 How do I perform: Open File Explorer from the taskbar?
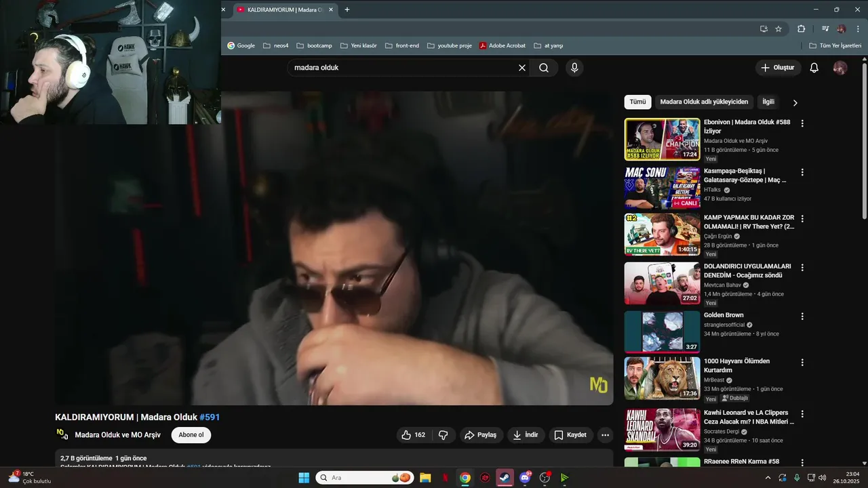[x=425, y=478]
